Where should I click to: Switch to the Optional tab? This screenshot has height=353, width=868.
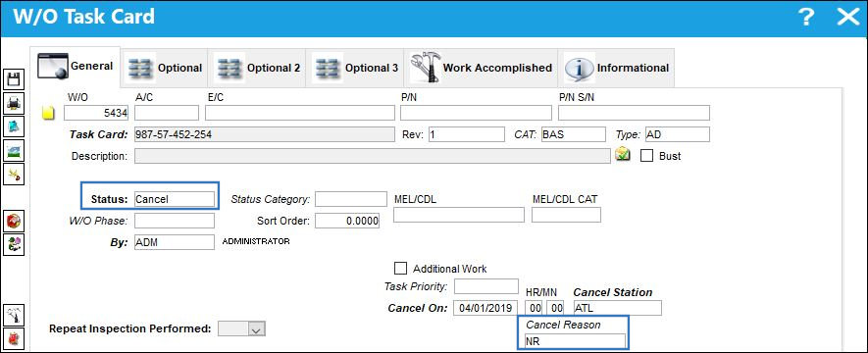(x=165, y=68)
